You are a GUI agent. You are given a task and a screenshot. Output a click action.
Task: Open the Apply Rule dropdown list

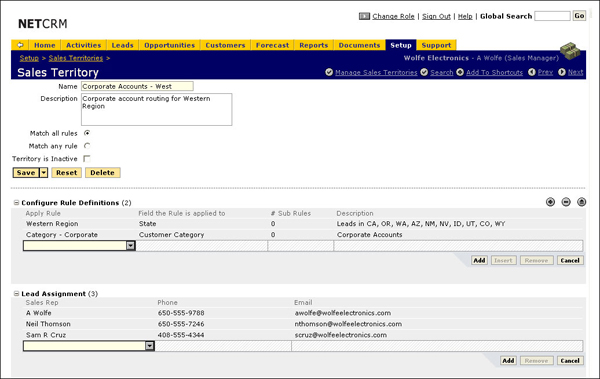[x=130, y=246]
